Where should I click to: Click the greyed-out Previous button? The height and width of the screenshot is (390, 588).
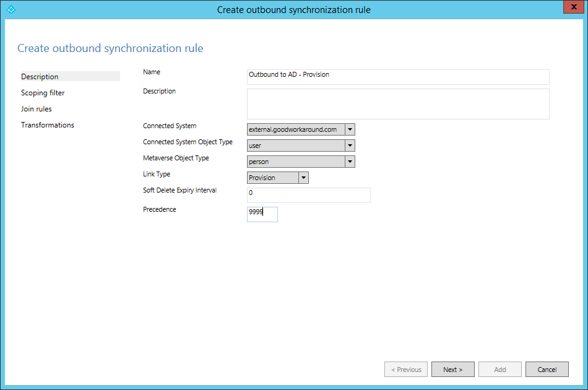coord(406,370)
